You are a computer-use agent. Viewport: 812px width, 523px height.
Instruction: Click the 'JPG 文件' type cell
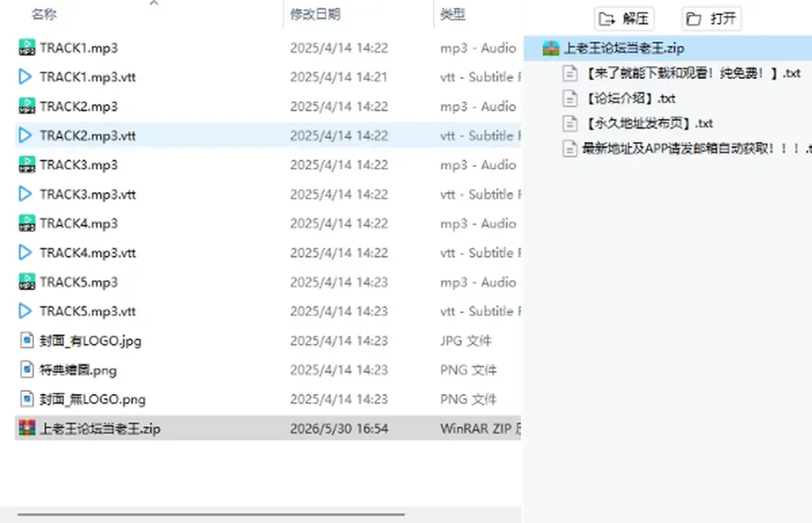[x=465, y=341]
